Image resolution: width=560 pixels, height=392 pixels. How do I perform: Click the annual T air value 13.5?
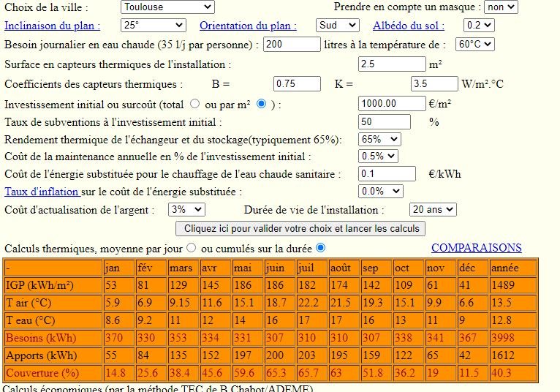(x=513, y=303)
